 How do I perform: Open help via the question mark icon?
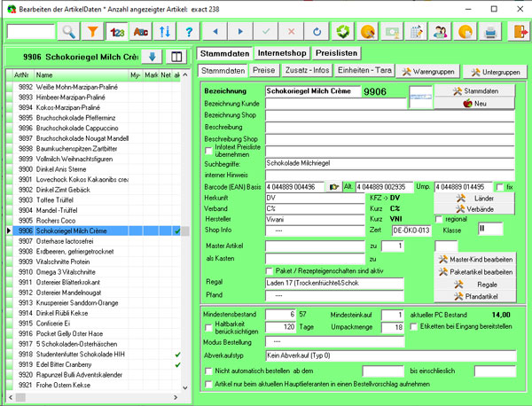pos(189,32)
